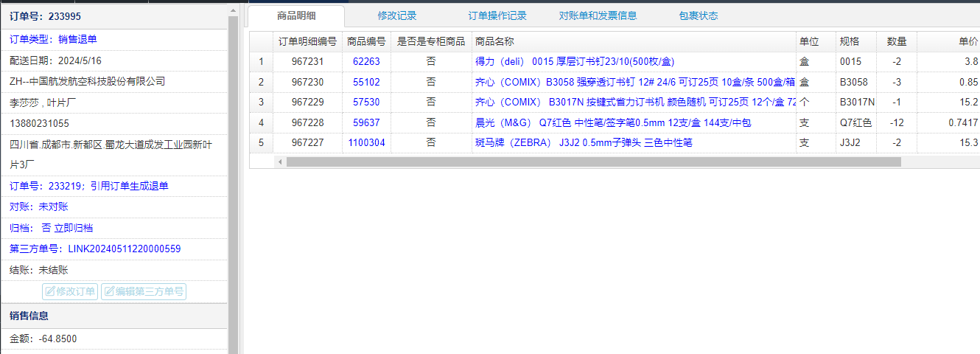Screen dimensions: 980x354
Task: Click unit price 0.7417
Action: pos(949,122)
